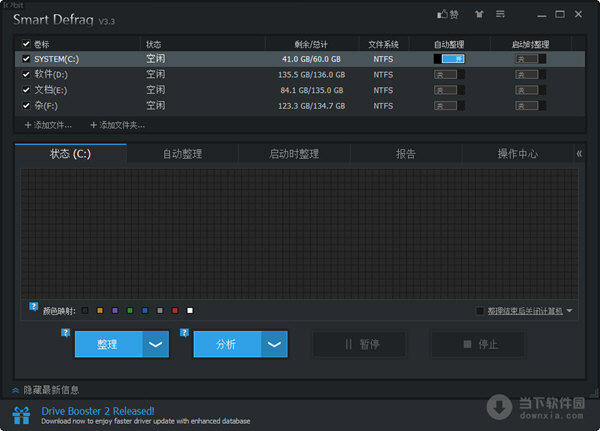Select the SYSTEM(C:) drive row label

pyautogui.click(x=57, y=59)
